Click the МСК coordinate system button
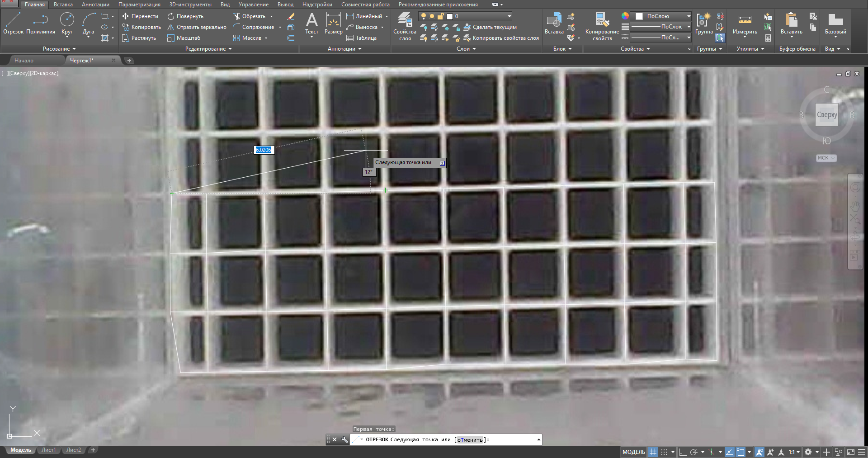868x458 pixels. pyautogui.click(x=826, y=158)
